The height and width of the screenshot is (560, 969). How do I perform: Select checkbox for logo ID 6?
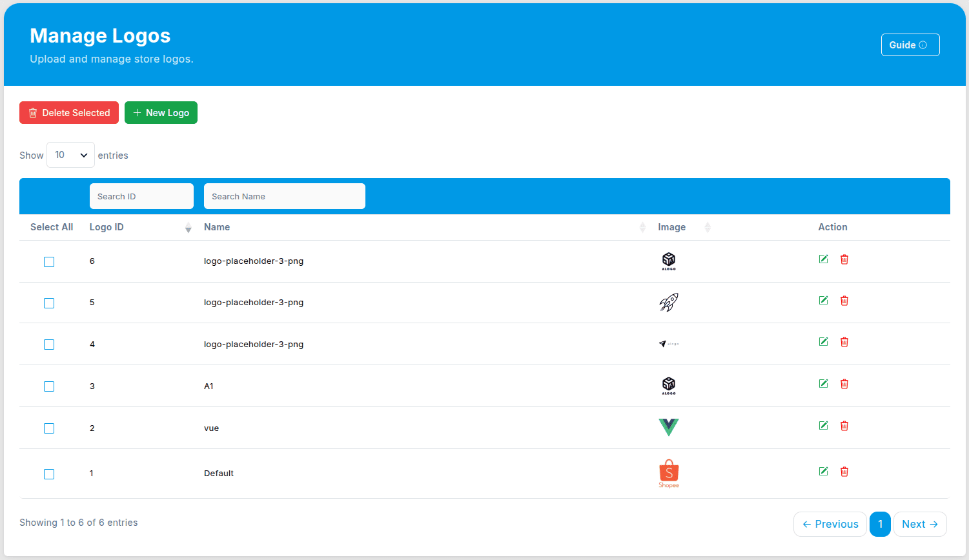pyautogui.click(x=49, y=262)
